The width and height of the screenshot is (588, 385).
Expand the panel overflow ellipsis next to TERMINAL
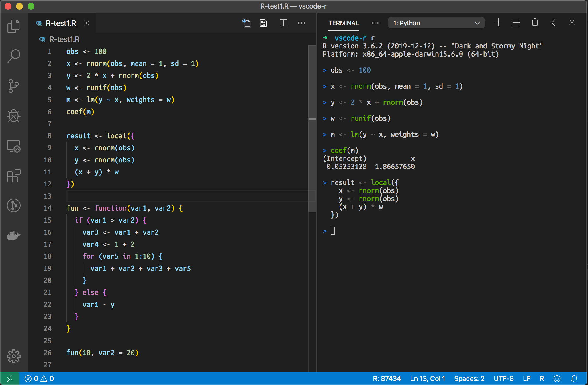(x=375, y=23)
